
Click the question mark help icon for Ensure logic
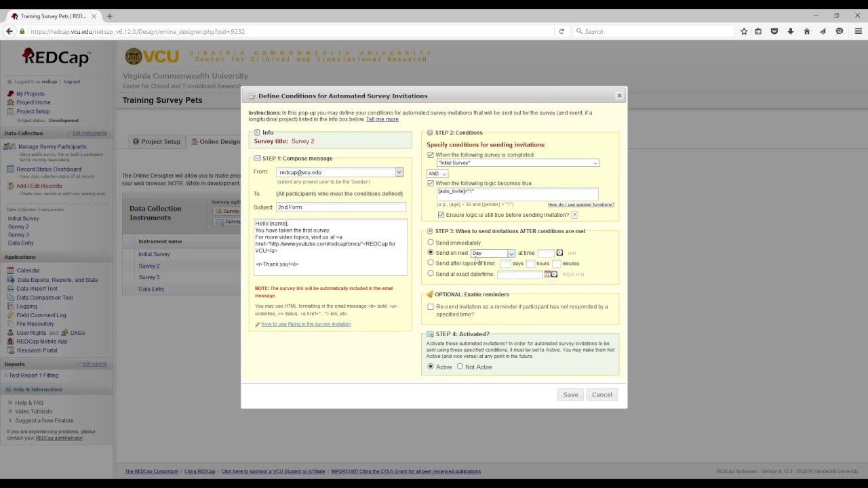574,215
